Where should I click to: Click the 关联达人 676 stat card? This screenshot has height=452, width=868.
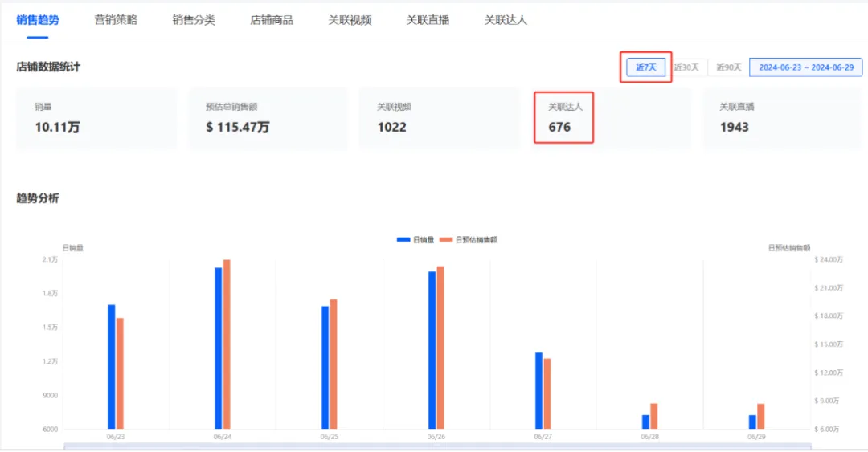[x=610, y=118]
